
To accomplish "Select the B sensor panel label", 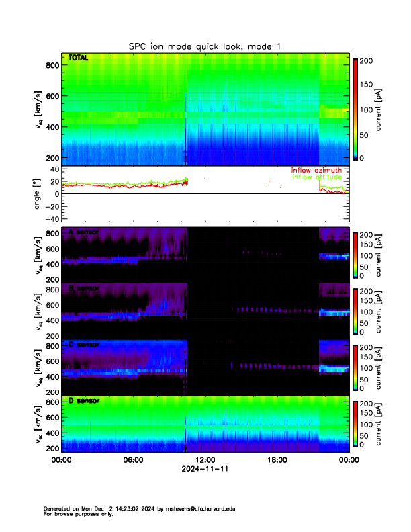I will (83, 288).
